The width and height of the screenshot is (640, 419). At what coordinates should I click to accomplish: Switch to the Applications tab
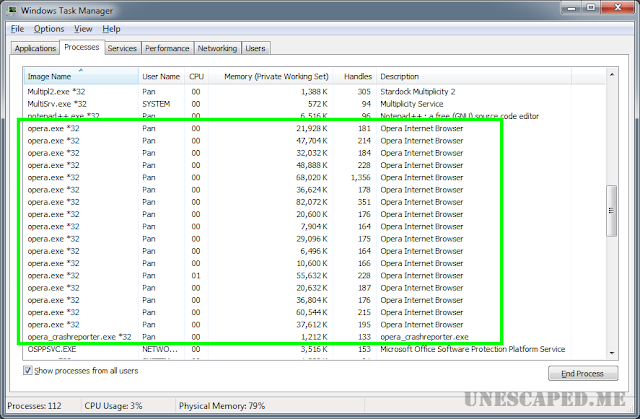[35, 48]
